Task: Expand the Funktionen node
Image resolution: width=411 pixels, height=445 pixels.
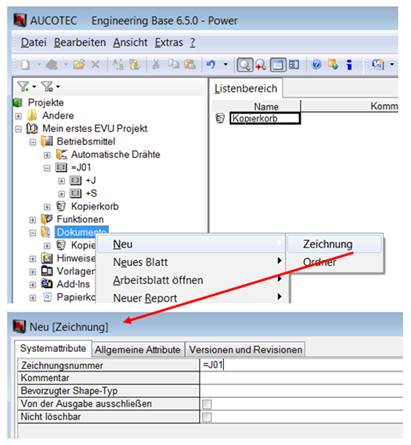Action: 33,220
